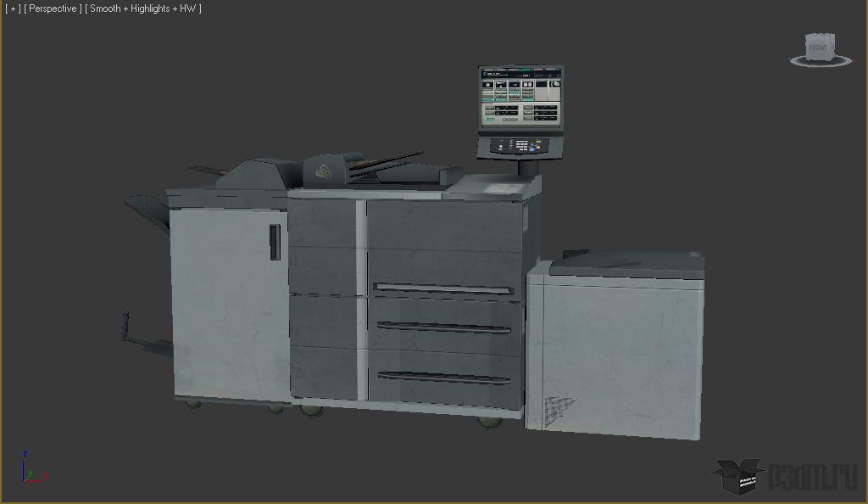Image resolution: width=868 pixels, height=504 pixels.
Task: Click the p3dm.ru watermark text
Action: pos(812,477)
